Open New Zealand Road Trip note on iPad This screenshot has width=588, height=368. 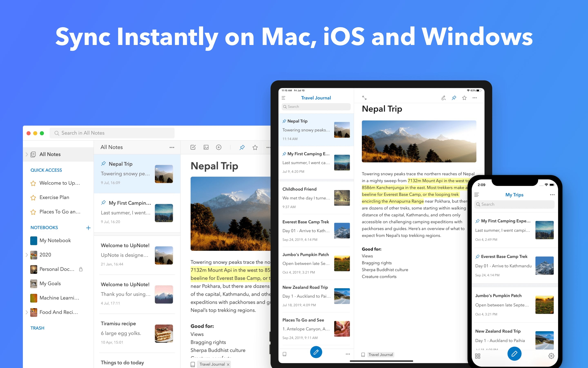[x=316, y=296]
